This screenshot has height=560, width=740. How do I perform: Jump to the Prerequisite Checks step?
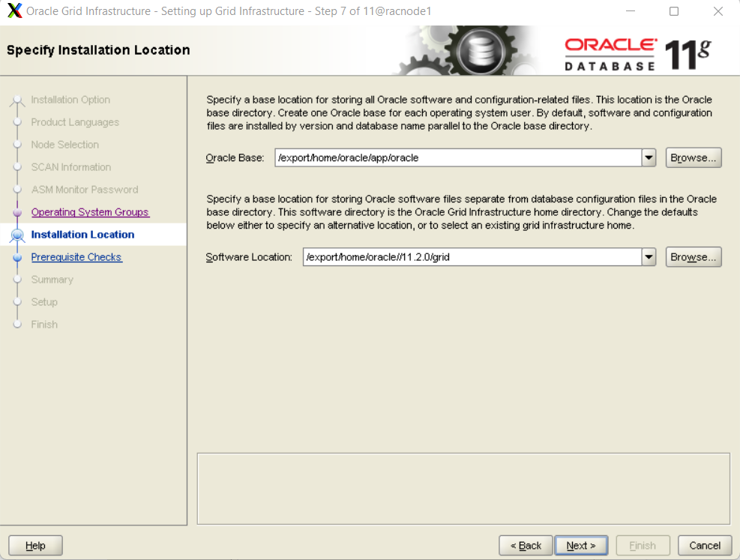point(76,257)
